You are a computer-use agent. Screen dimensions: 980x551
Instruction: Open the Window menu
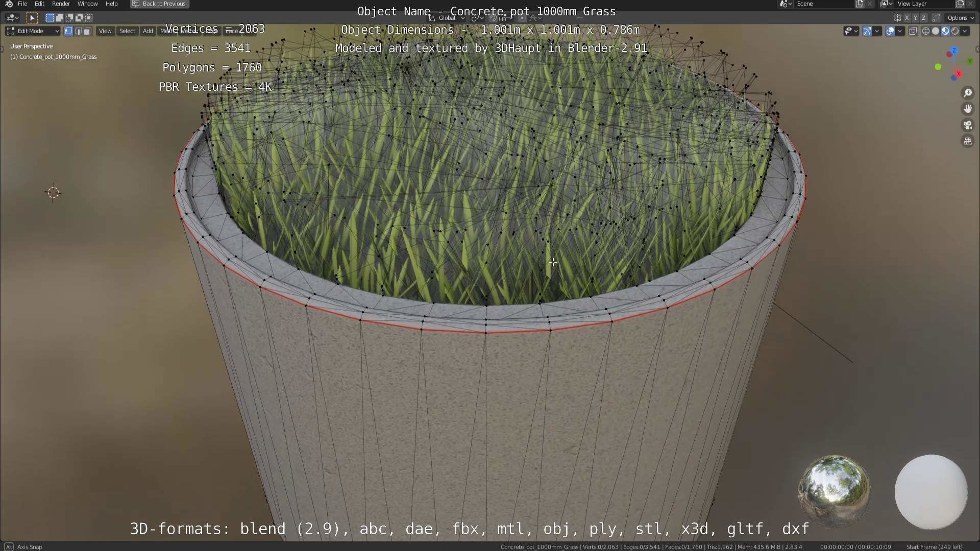pos(87,4)
